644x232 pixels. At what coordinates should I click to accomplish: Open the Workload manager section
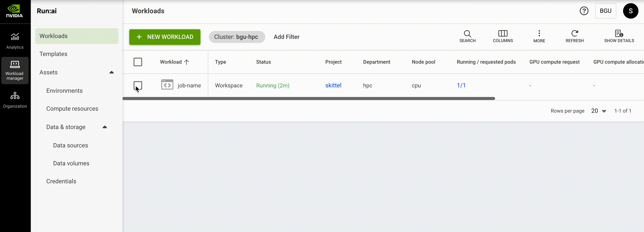coord(15,70)
